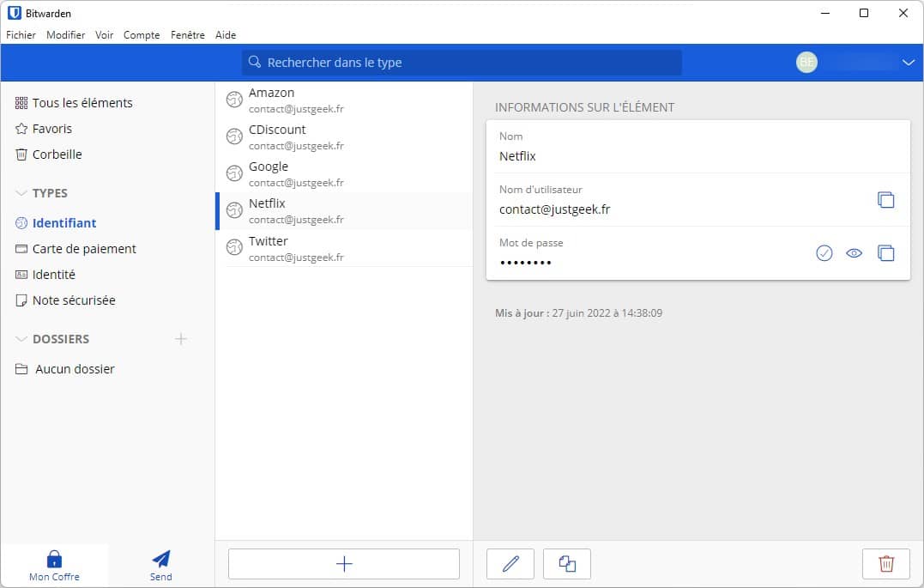Maximize the Bitwarden window

pyautogui.click(x=864, y=13)
